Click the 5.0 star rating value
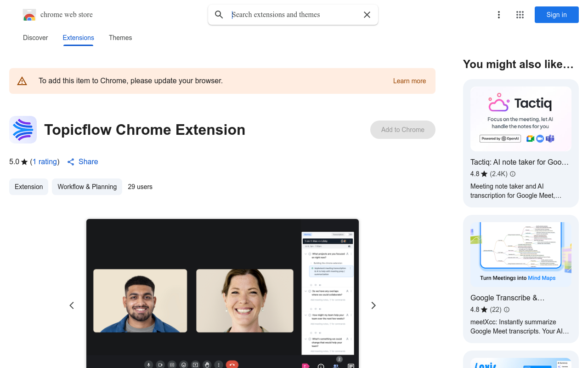Image resolution: width=588 pixels, height=368 pixels. coord(14,162)
